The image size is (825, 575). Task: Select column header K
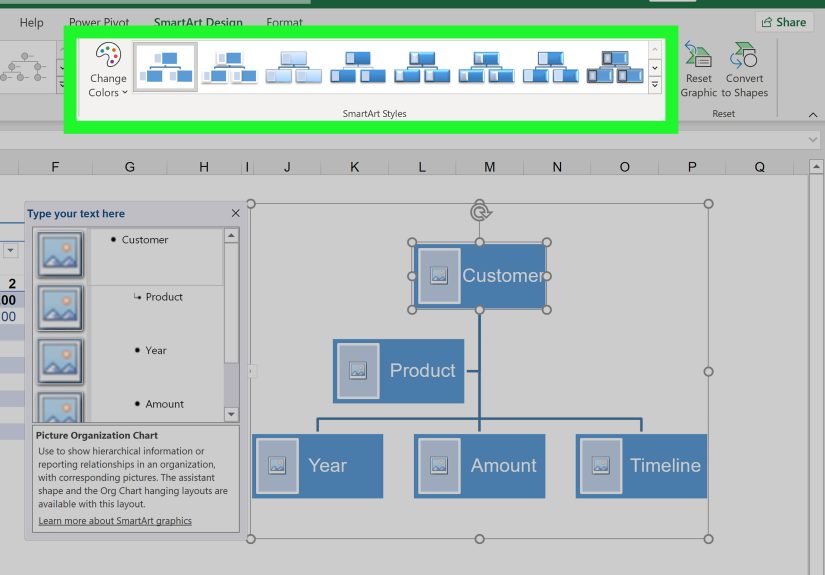[x=355, y=167]
